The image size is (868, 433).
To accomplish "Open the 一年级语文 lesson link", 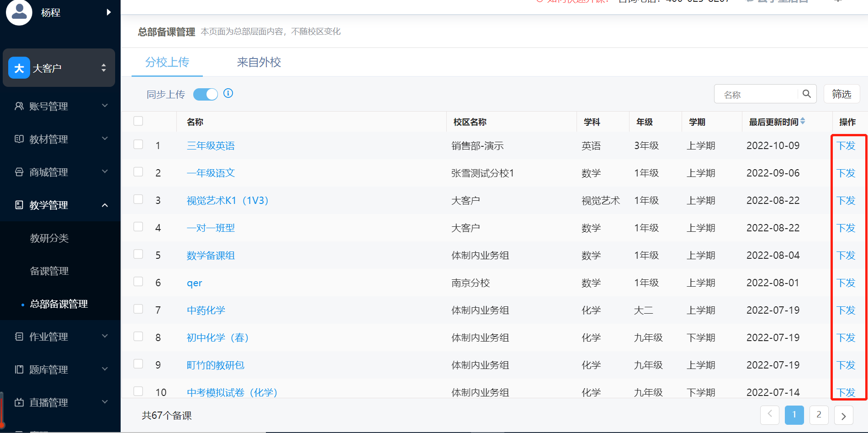I will [211, 173].
